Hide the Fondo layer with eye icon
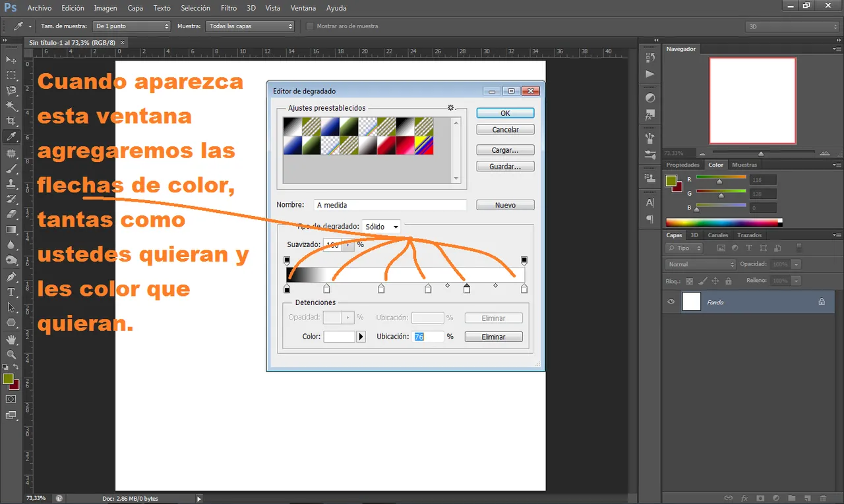844x504 pixels. tap(671, 302)
